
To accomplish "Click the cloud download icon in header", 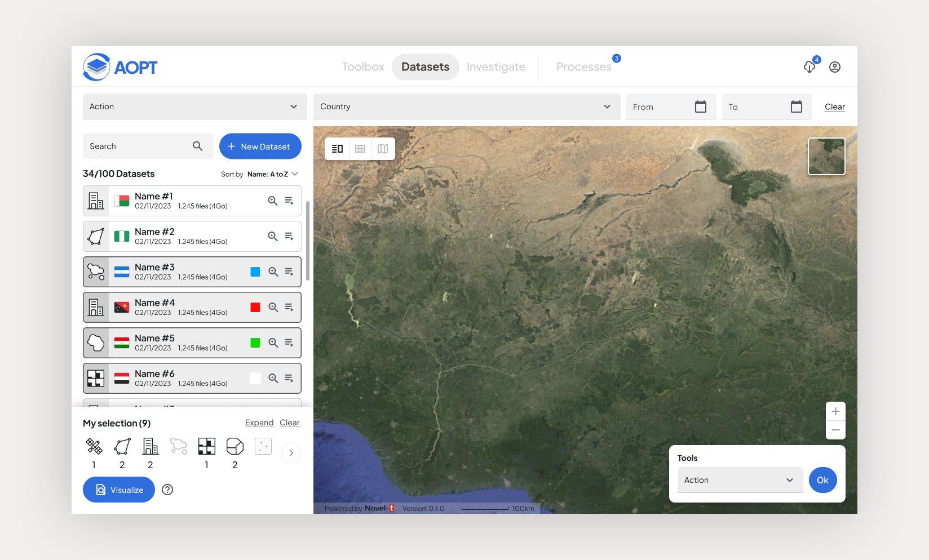I will (809, 67).
